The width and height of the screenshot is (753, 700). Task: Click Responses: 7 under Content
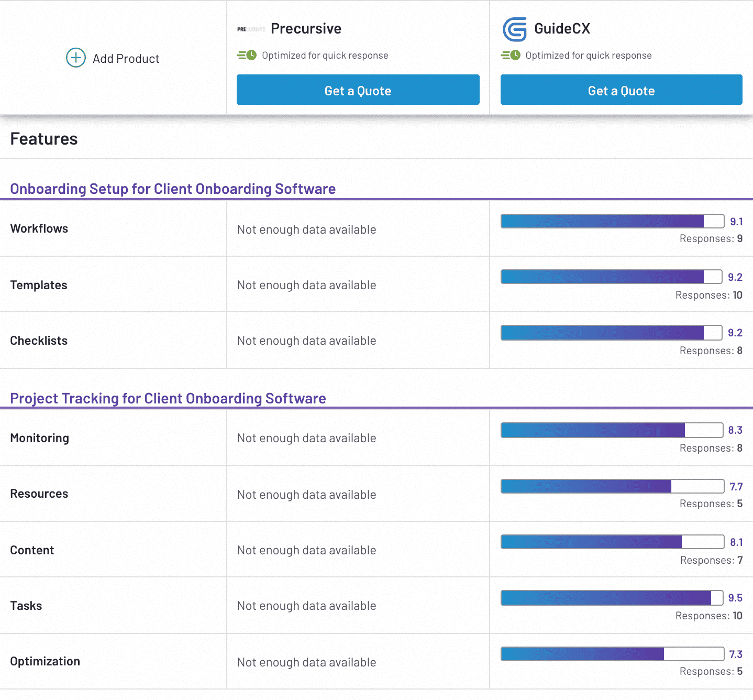(712, 560)
